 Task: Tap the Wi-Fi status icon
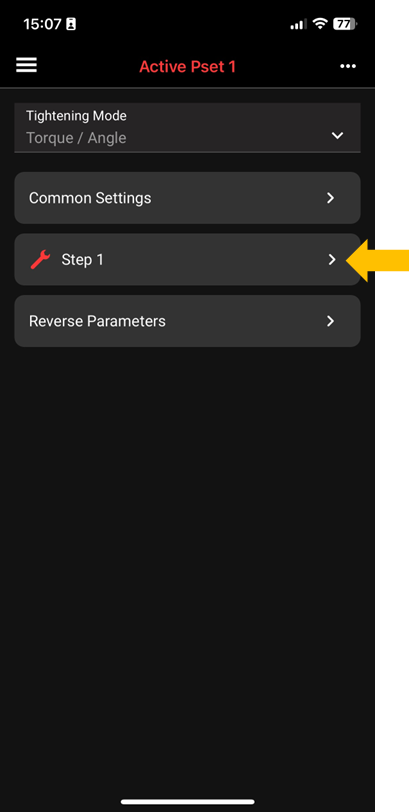click(x=321, y=24)
